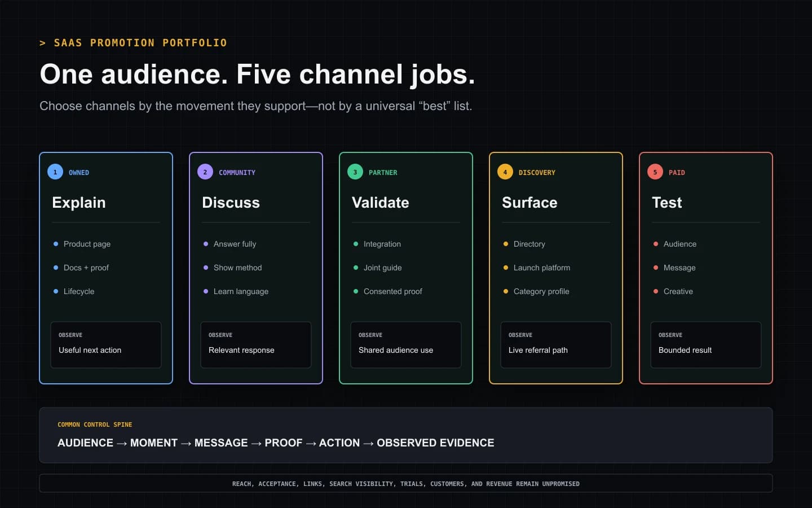This screenshot has height=508, width=812.
Task: Select the OWNED label
Action: point(79,173)
